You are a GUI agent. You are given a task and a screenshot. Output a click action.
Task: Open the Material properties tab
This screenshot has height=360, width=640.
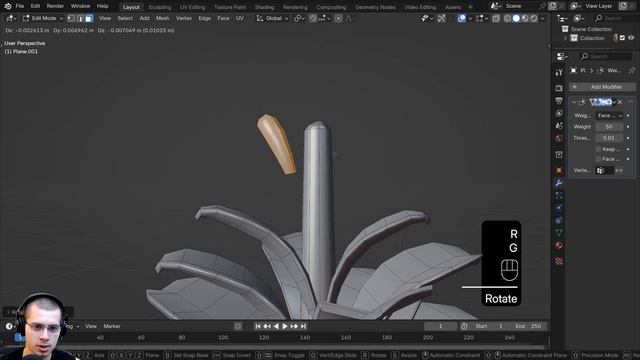[559, 245]
